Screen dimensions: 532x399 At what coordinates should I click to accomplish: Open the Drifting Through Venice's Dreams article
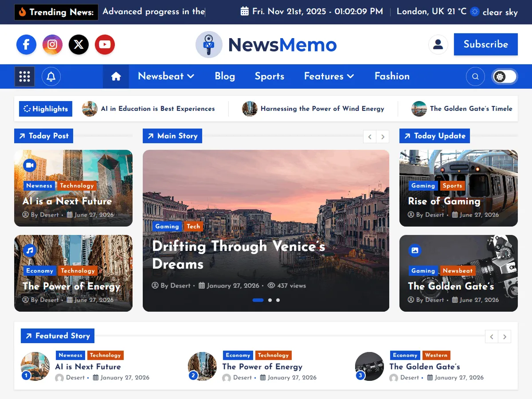coord(239,255)
